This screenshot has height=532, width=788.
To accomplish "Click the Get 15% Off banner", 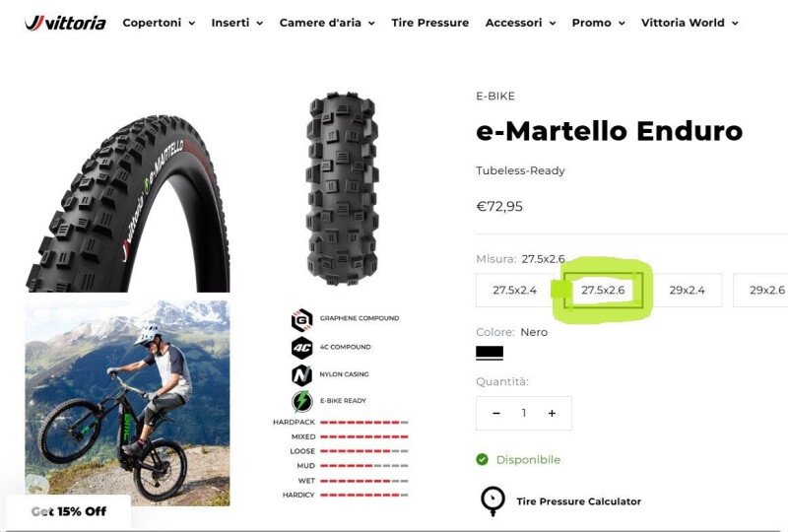I will (x=68, y=511).
